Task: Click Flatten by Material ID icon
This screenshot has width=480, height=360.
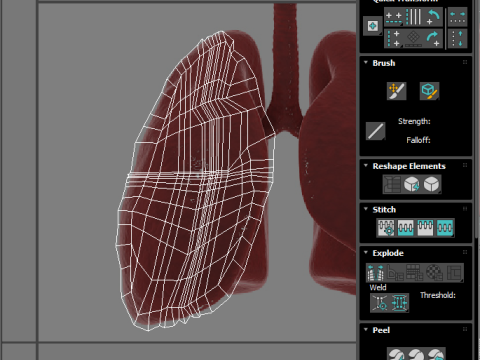Action: pos(434,273)
